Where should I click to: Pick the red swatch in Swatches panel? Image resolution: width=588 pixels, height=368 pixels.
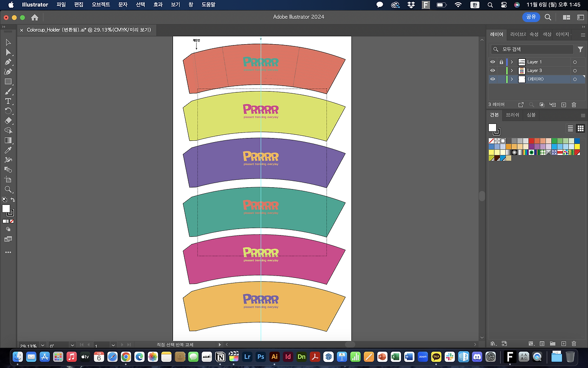[531, 141]
